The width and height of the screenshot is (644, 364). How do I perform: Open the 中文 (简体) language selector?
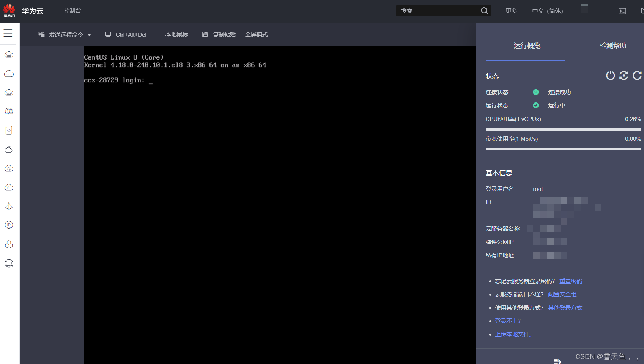coord(547,11)
